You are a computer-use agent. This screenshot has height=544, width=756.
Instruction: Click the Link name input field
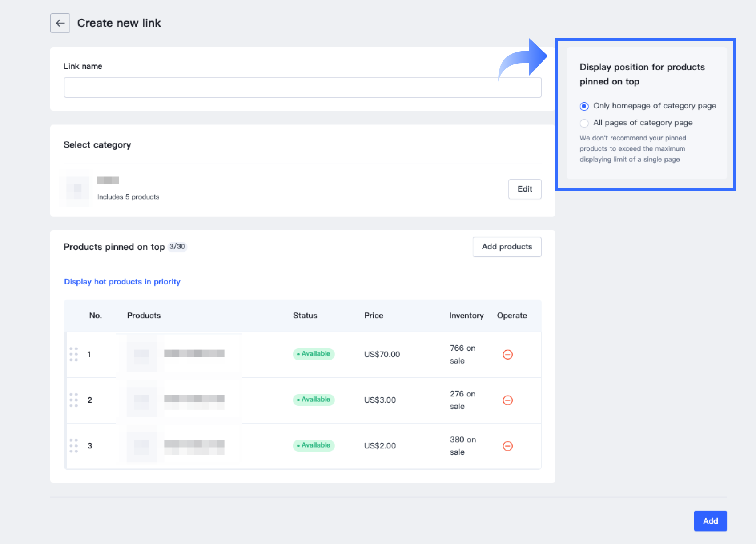pyautogui.click(x=302, y=88)
